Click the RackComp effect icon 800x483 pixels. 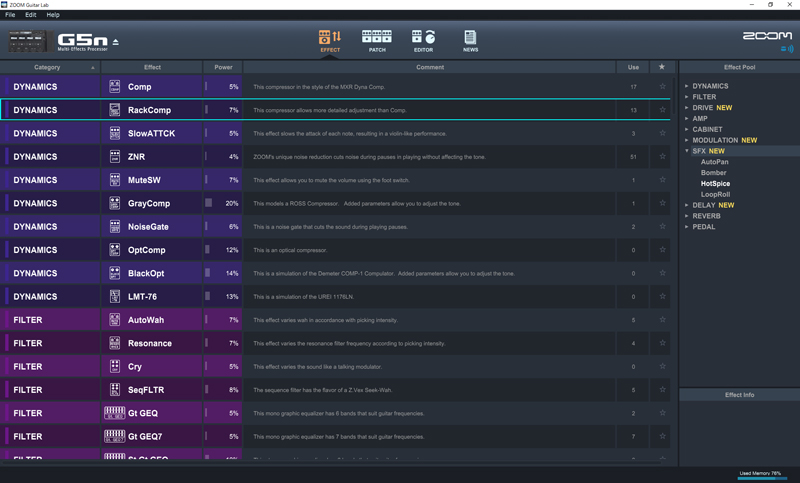(x=115, y=110)
